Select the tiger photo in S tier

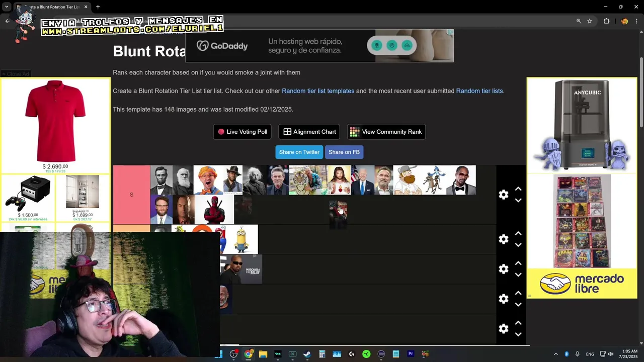tap(308, 180)
